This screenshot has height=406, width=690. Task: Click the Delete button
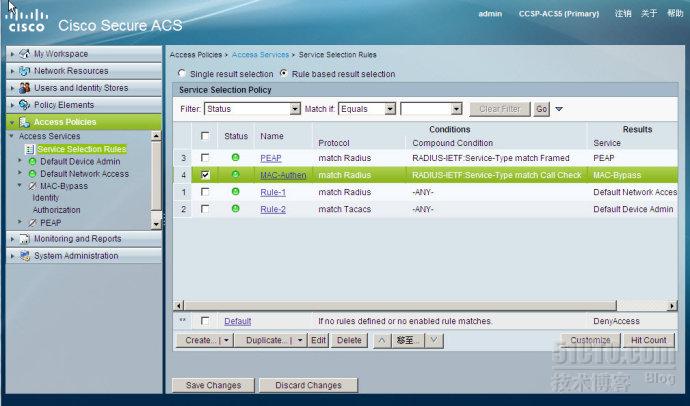coord(349,340)
